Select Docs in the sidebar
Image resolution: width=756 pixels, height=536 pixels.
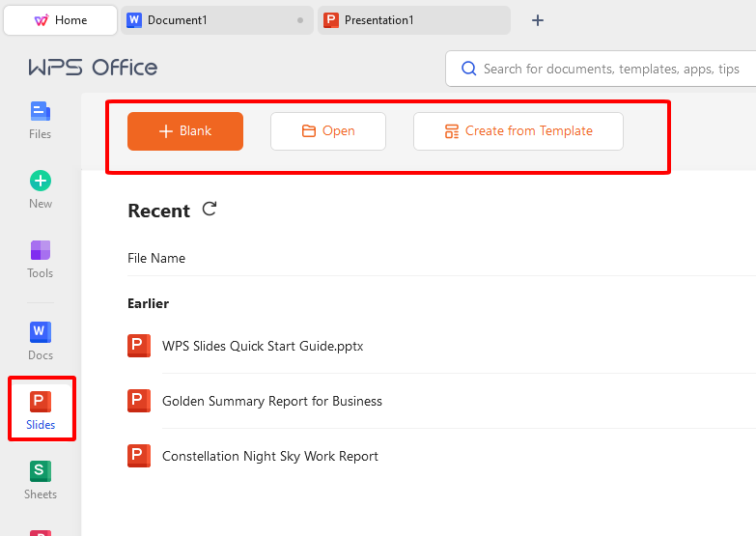pyautogui.click(x=41, y=342)
